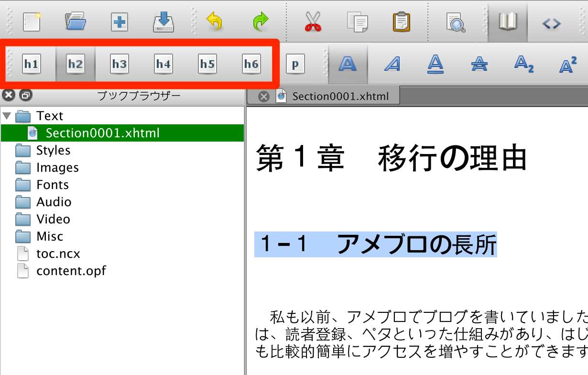588x375 pixels.
Task: Open Find and Replace magnifier icon
Action: click(x=456, y=22)
